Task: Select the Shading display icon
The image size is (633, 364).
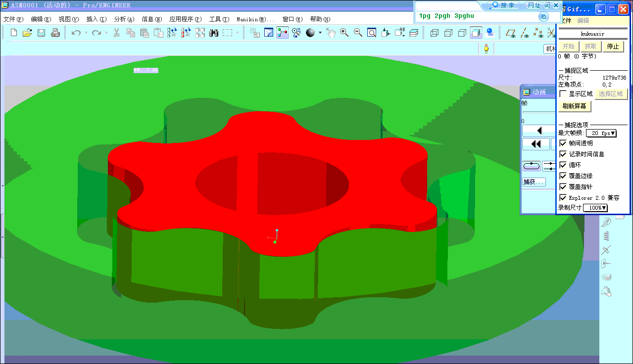Action: tap(476, 33)
